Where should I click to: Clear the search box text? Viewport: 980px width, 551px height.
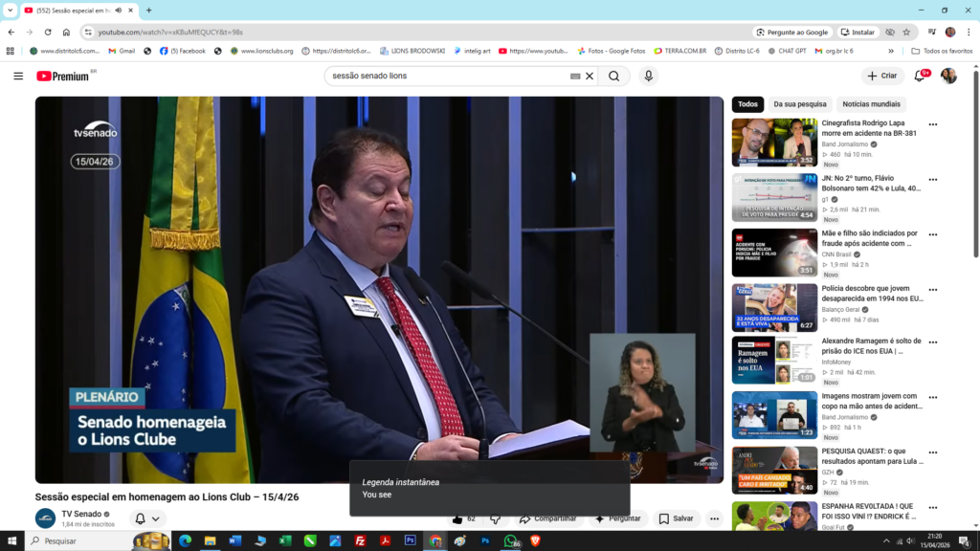590,76
